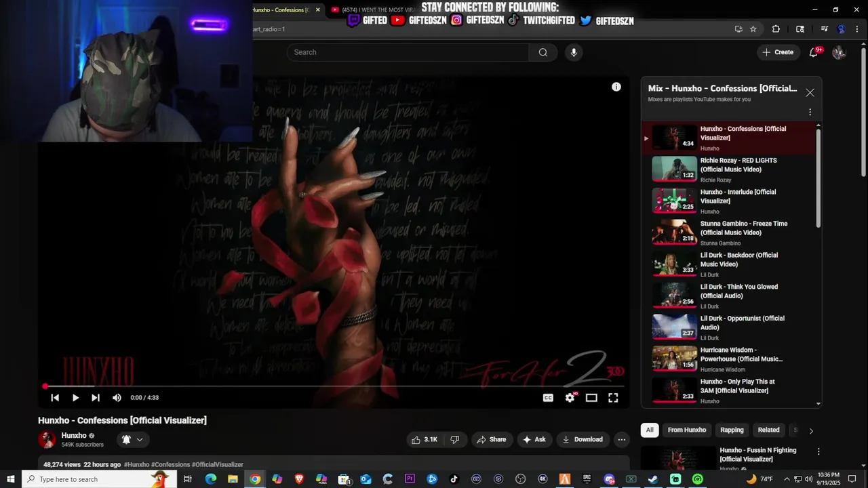Viewport: 868px width, 488px height.
Task: Open Brave browser from the taskbar
Action: (299, 479)
